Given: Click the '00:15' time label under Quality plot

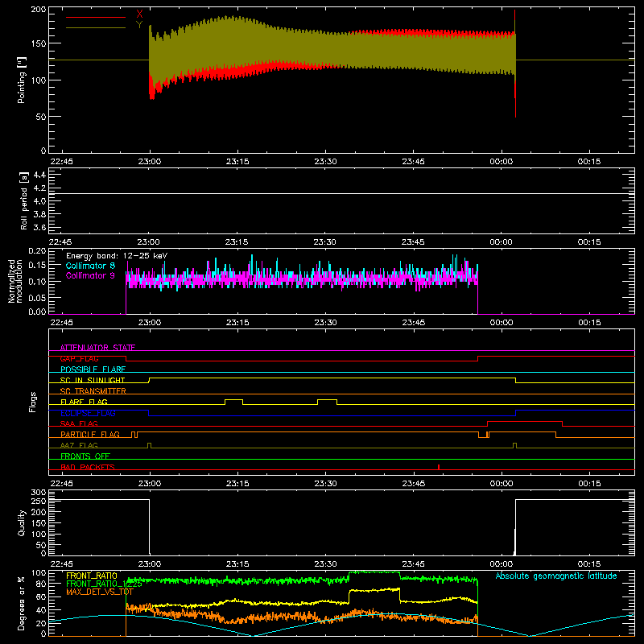Looking at the screenshot, I should pyautogui.click(x=589, y=564).
